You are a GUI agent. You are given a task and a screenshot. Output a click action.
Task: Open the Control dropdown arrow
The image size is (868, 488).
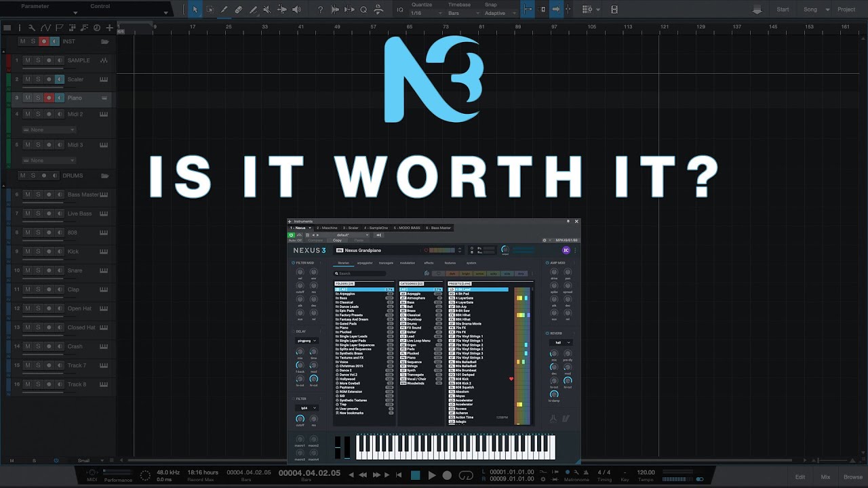tap(165, 12)
